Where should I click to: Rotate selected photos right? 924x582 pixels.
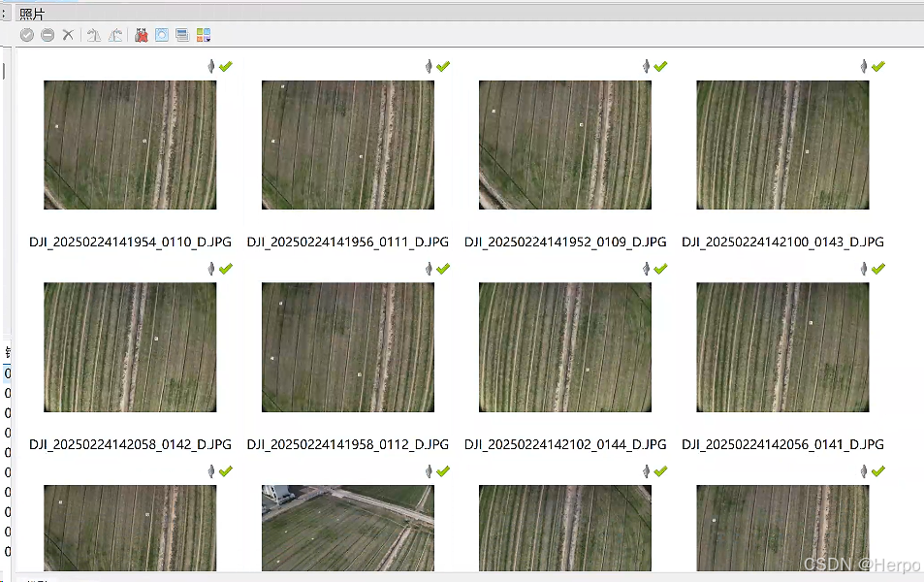[x=115, y=35]
